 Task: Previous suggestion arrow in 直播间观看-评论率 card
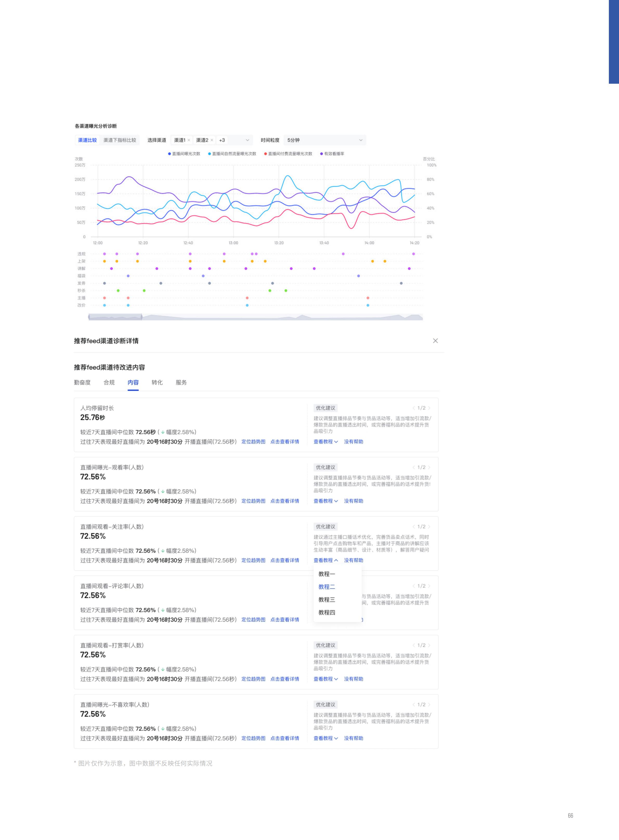pos(414,586)
